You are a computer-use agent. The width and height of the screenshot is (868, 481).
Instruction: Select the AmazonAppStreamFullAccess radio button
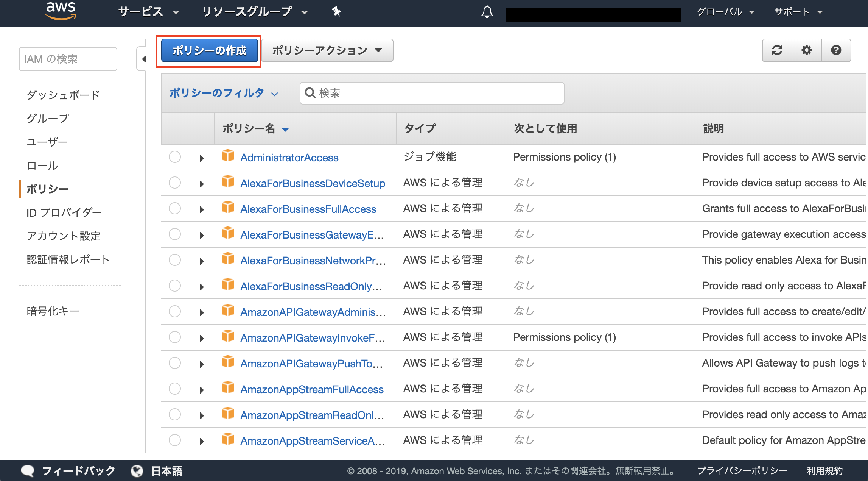(174, 389)
